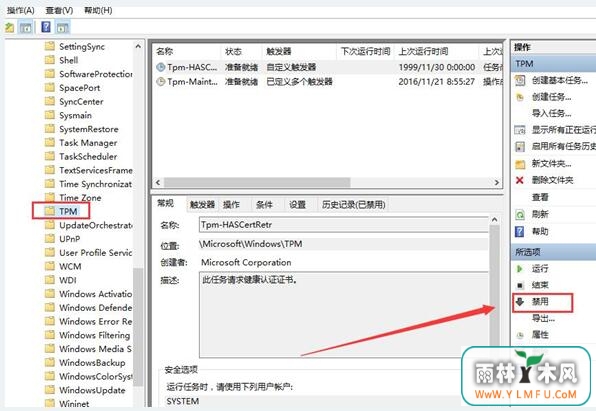Click task list horizontal scrollbar right arrow
Viewport: 596px width, 411px height.
496,182
